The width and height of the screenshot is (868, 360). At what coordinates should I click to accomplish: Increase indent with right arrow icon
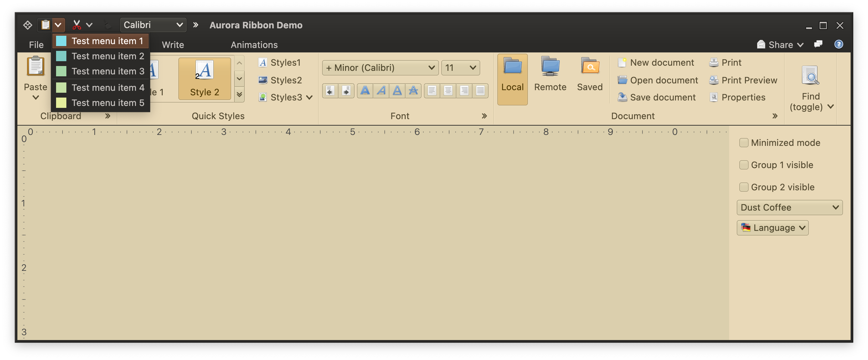346,90
